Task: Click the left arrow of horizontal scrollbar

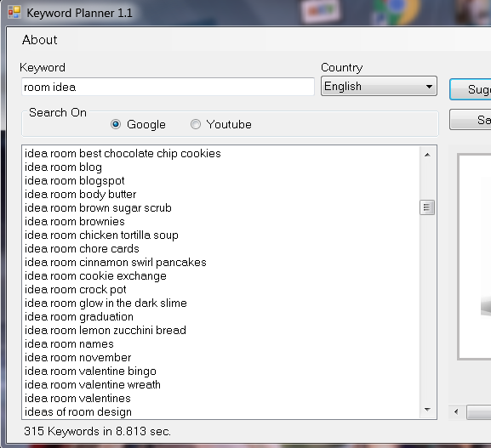Action: tap(456, 412)
